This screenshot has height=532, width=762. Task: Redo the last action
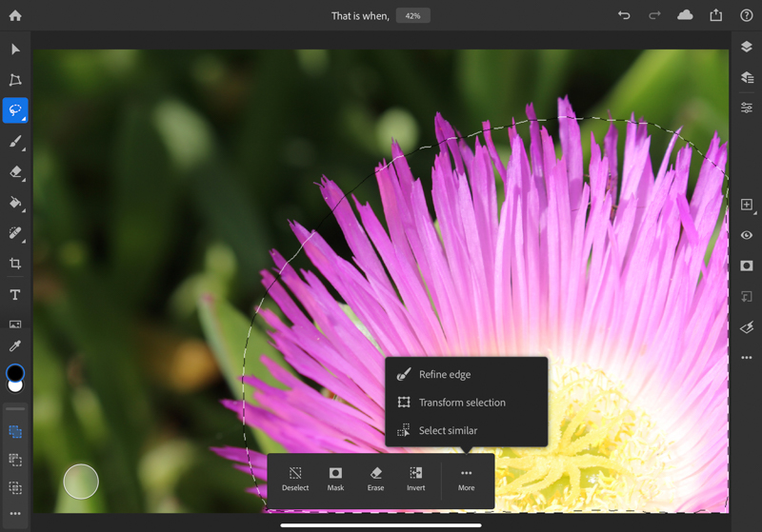click(x=654, y=15)
